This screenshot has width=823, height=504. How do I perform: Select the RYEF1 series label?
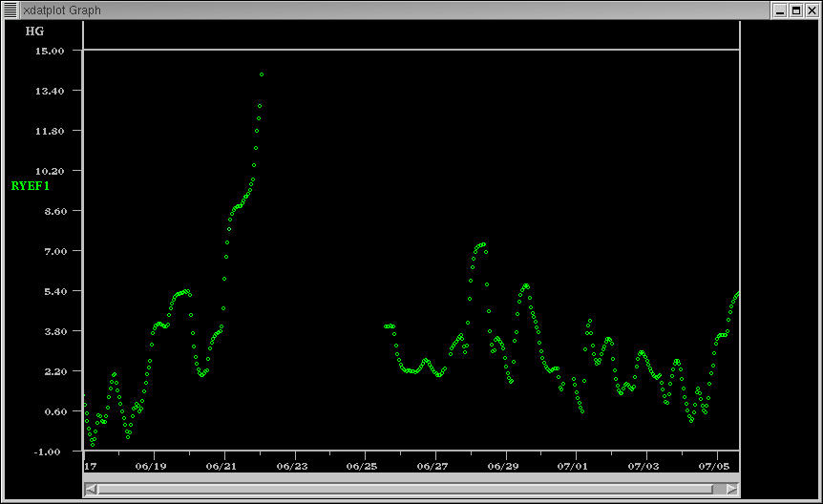(30, 186)
